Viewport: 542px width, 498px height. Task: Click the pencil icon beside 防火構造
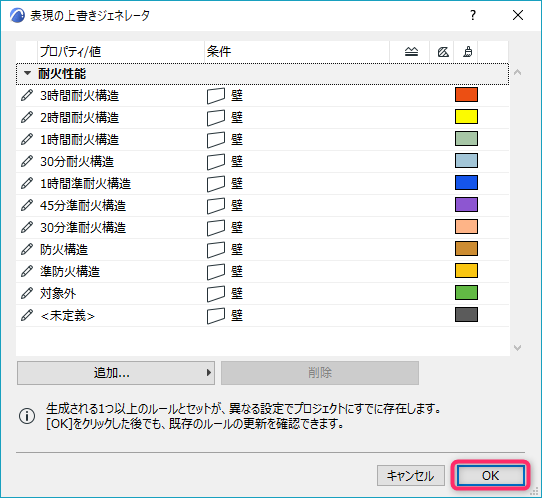[27, 250]
